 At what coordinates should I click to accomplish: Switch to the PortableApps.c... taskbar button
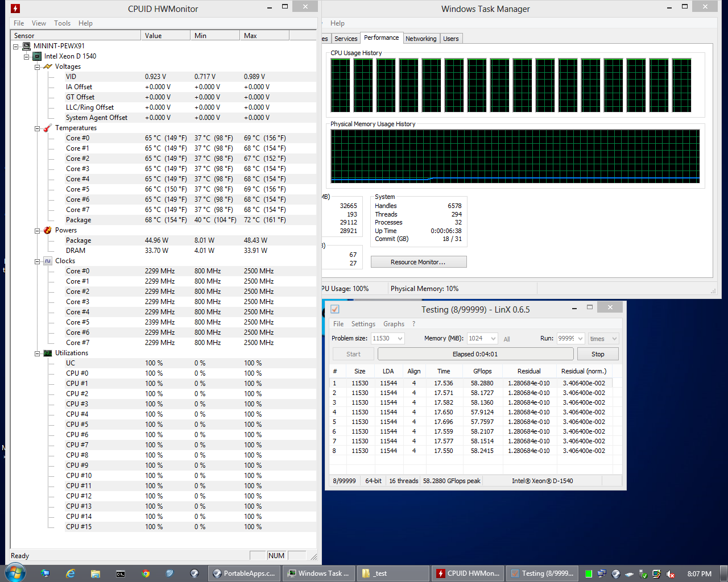click(x=245, y=573)
